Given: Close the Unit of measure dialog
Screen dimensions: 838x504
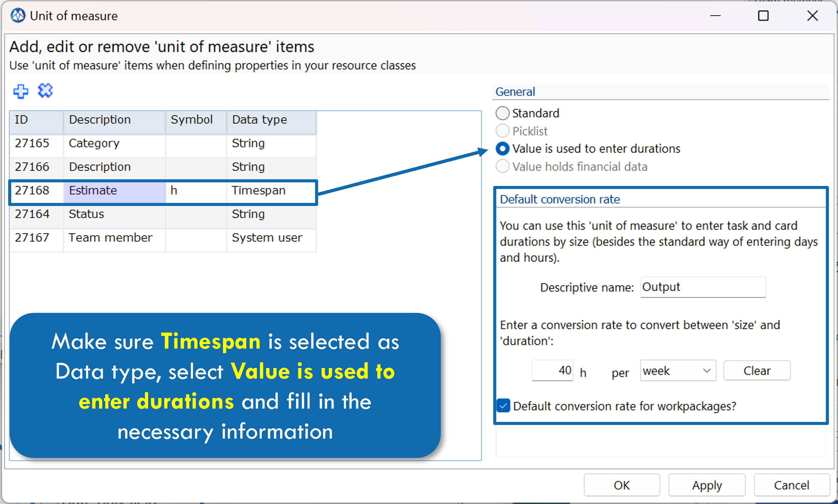Looking at the screenshot, I should tap(813, 16).
